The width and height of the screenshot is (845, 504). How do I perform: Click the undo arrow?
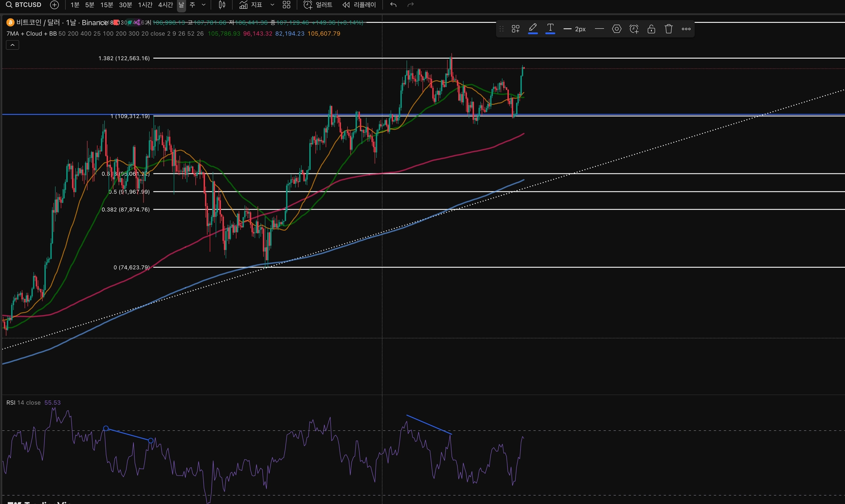pyautogui.click(x=393, y=5)
